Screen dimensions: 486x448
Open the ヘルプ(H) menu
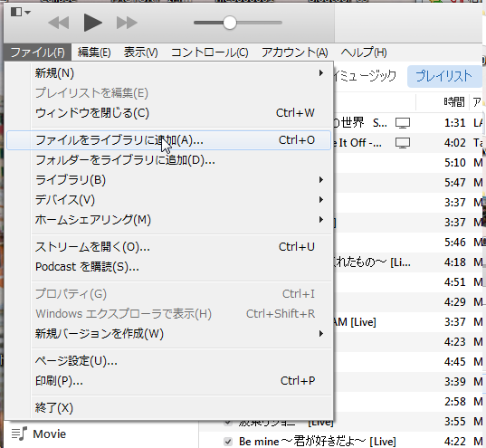364,52
